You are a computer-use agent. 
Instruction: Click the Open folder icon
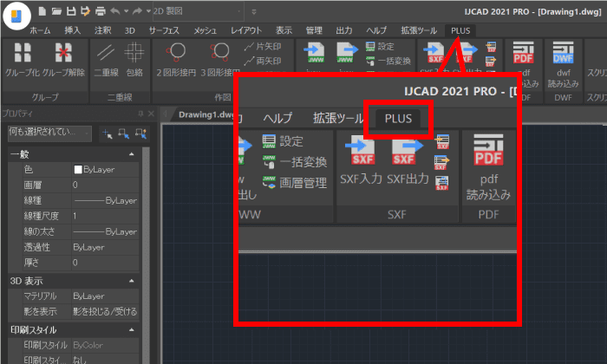[x=56, y=11]
